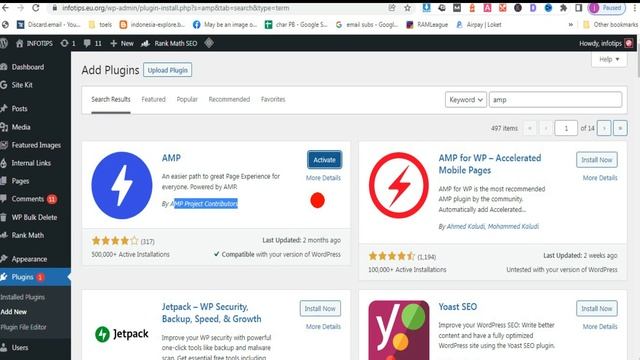
Task: Open Dashboard in the sidebar
Action: click(28, 67)
